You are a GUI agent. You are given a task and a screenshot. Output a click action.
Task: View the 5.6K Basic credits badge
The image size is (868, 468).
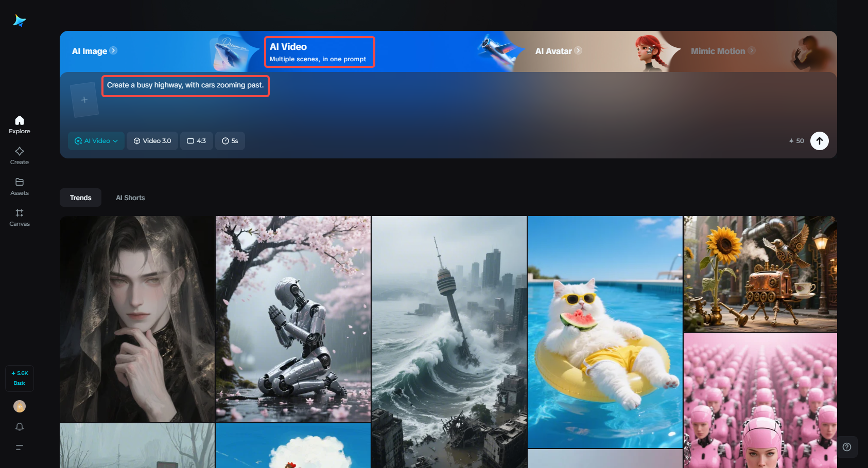[x=20, y=378]
